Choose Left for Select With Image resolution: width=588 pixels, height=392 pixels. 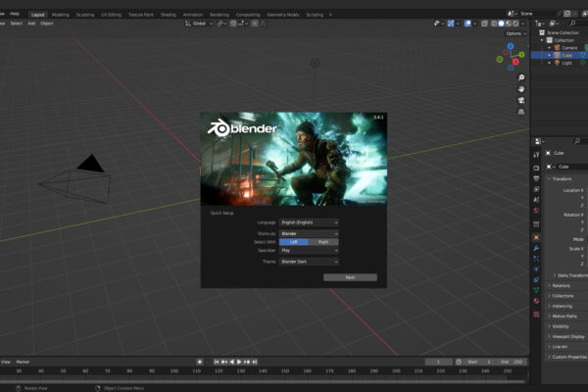point(294,242)
